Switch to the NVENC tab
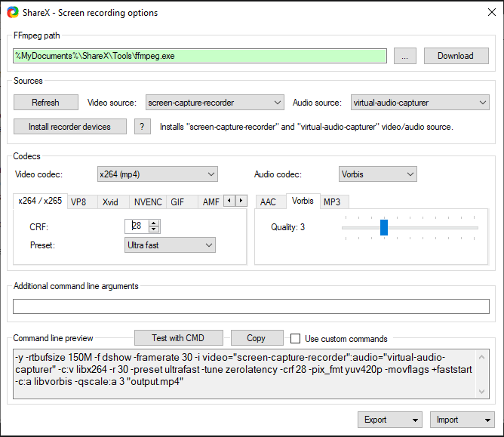The height and width of the screenshot is (437, 504). [x=148, y=202]
